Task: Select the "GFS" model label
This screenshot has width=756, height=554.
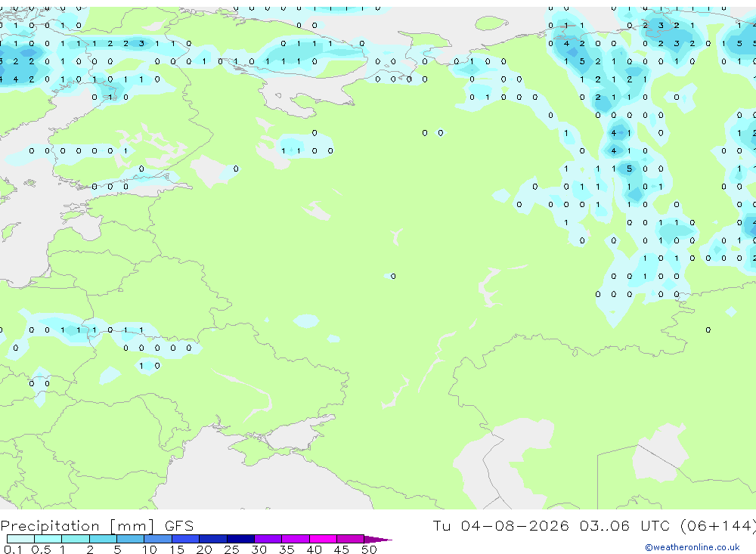Action: click(x=179, y=525)
